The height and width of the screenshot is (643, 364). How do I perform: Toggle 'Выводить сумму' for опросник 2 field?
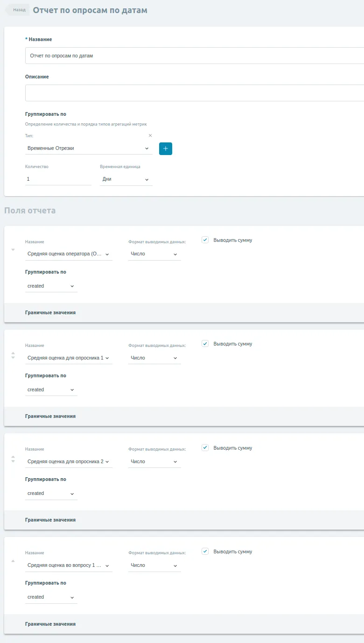tap(205, 447)
